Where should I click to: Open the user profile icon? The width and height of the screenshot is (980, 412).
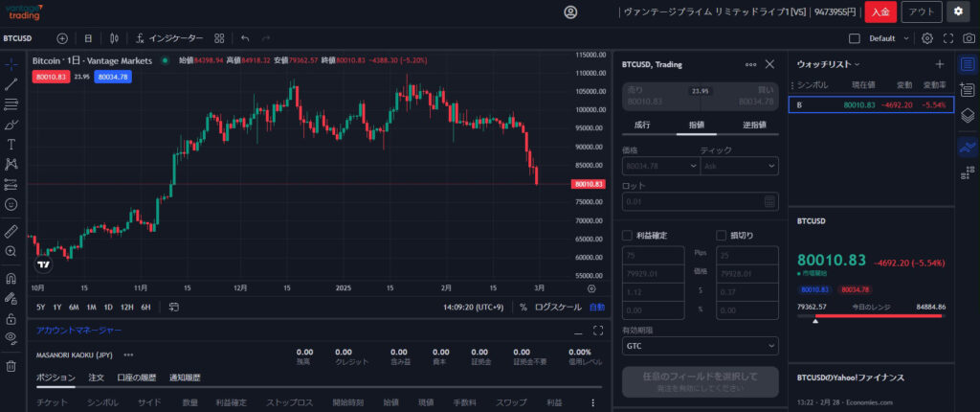pos(570,11)
